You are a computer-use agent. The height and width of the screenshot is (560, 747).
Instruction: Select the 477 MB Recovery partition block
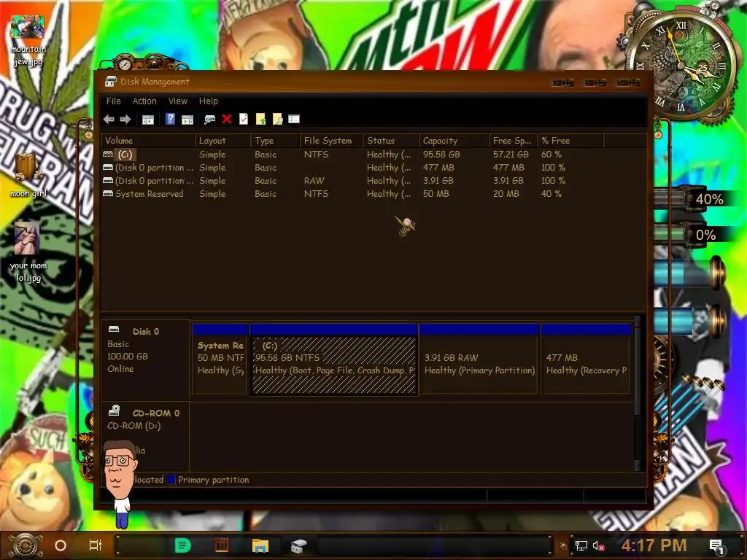(x=587, y=359)
